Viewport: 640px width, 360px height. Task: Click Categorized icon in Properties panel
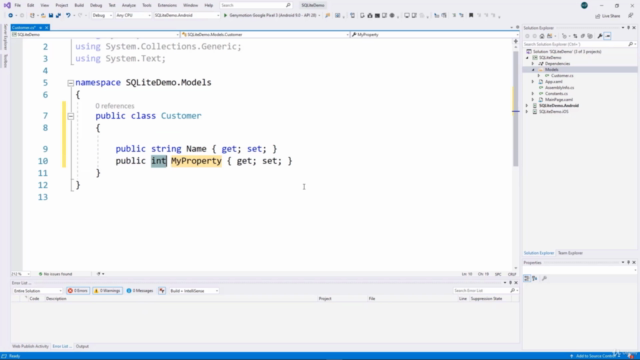[x=527, y=278]
